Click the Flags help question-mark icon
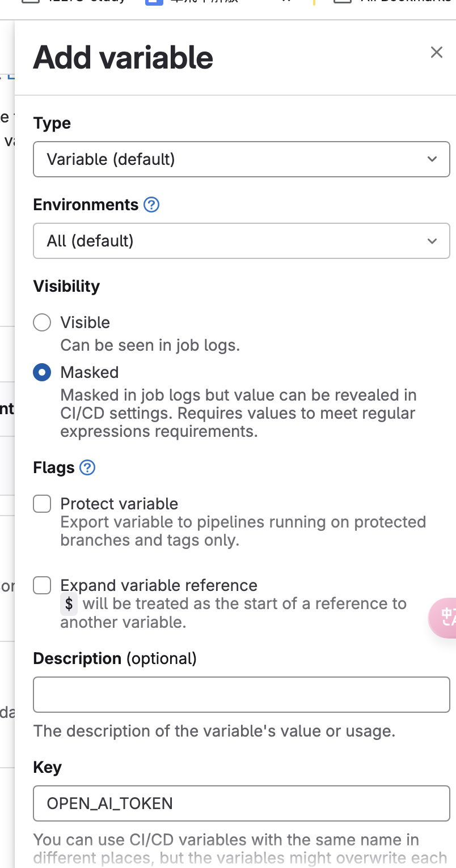The width and height of the screenshot is (456, 868). 87,467
